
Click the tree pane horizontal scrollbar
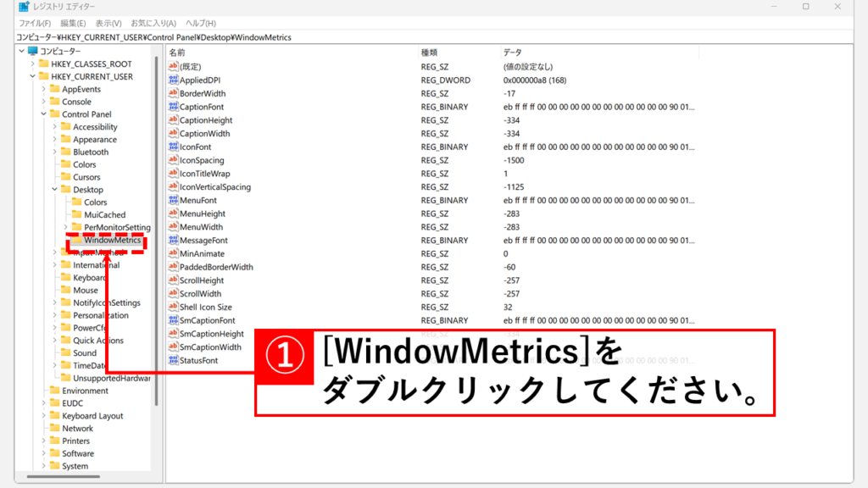pos(63,476)
